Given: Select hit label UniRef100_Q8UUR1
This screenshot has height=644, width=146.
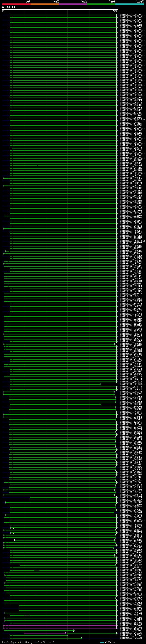Looking at the screenshot, I should coord(131,133).
